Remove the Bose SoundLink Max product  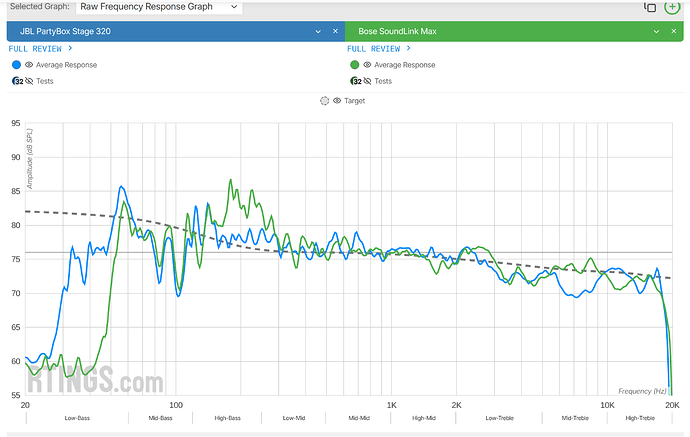coord(673,31)
